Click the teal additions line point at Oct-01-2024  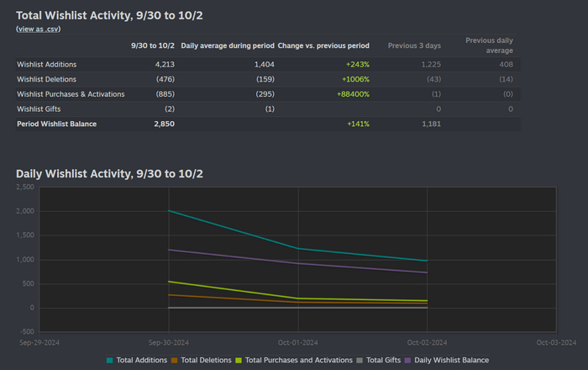(x=298, y=248)
